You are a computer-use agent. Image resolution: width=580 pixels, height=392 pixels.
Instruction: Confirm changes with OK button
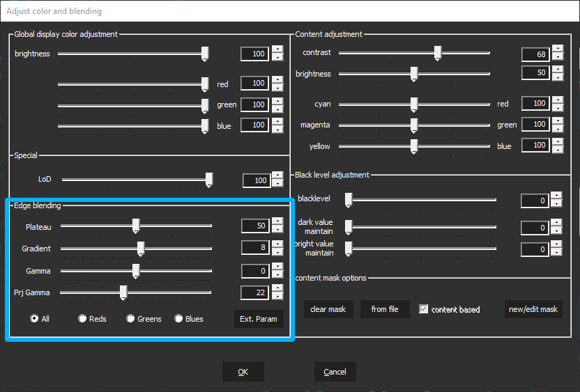pyautogui.click(x=243, y=372)
